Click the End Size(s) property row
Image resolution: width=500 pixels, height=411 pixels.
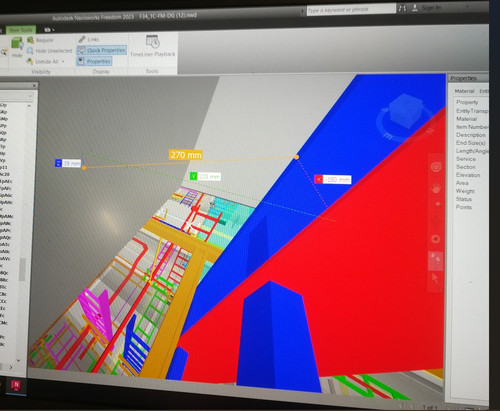(471, 143)
